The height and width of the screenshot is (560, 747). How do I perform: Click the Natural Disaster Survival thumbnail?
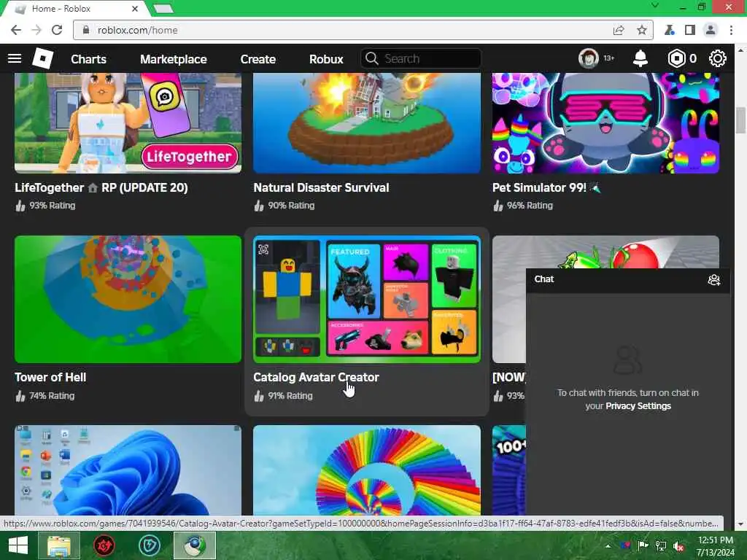367,122
